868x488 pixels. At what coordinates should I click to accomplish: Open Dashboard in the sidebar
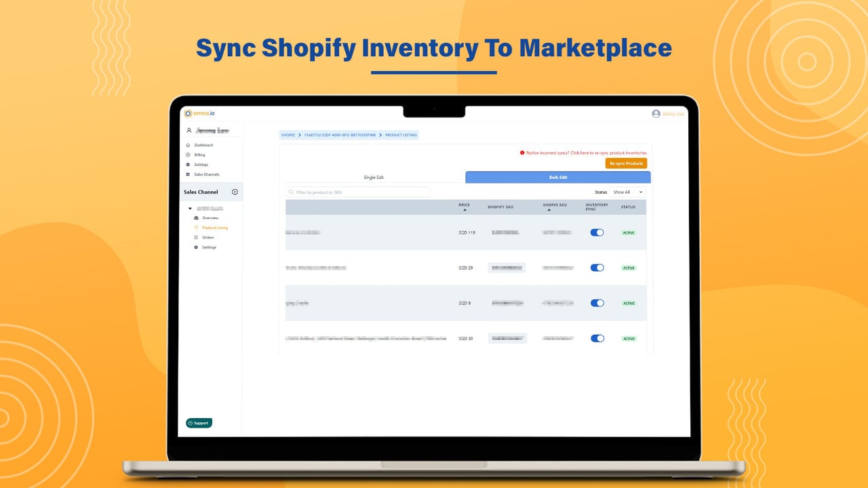pos(203,145)
